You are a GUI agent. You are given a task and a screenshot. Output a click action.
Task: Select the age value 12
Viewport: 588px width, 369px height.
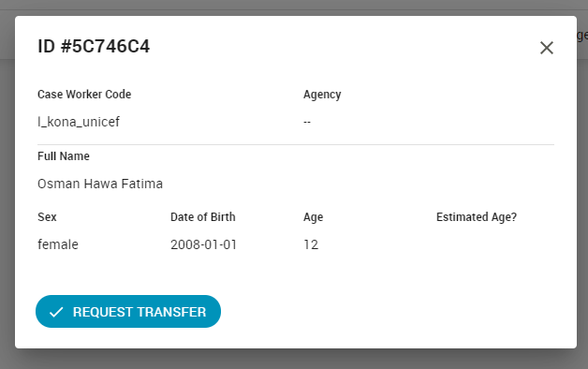click(311, 244)
